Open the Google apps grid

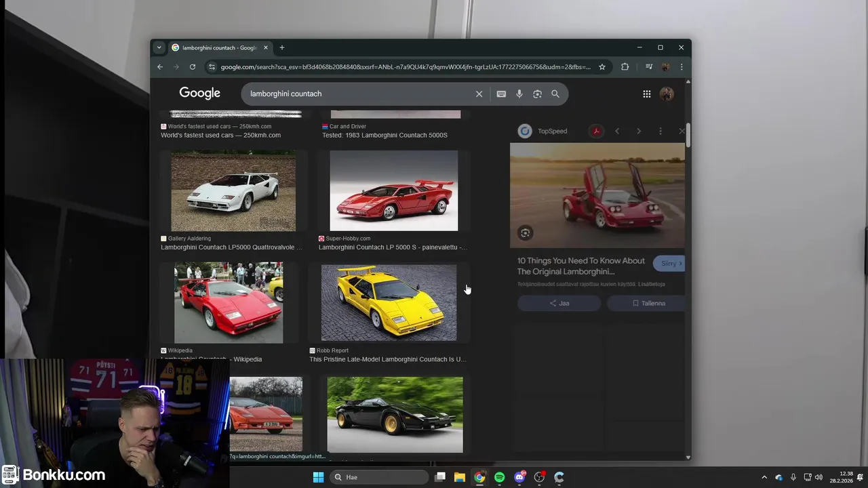(x=647, y=94)
